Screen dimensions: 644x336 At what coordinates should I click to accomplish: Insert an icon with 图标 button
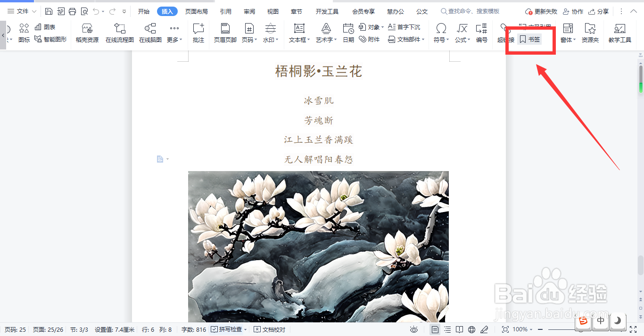pyautogui.click(x=24, y=33)
